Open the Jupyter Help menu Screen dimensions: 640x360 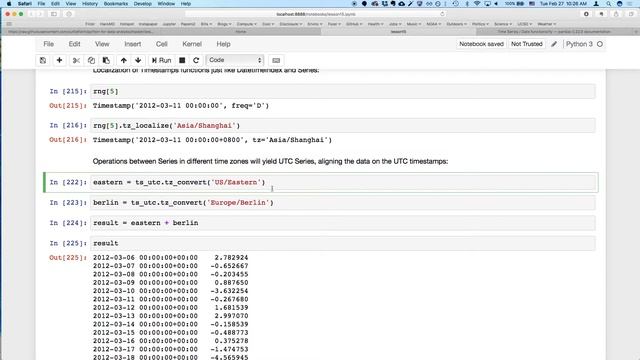tap(223, 44)
